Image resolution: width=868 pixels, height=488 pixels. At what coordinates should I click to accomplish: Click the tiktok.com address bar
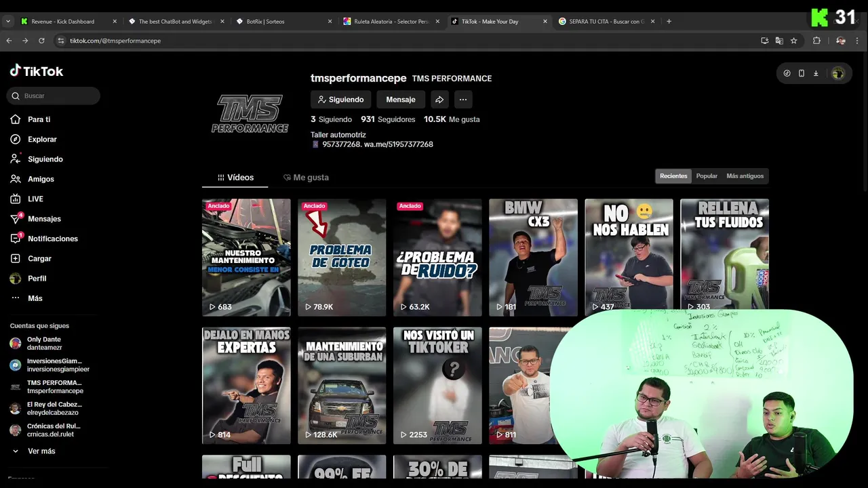(x=407, y=41)
